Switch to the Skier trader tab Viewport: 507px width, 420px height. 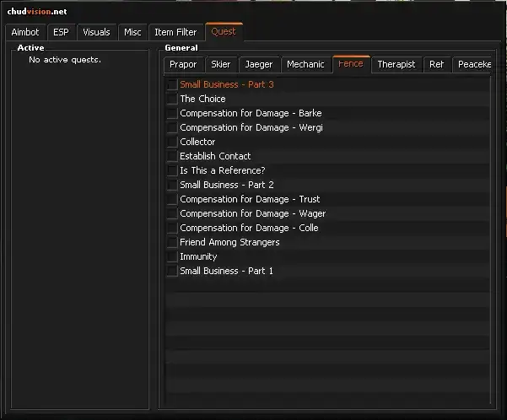(220, 64)
